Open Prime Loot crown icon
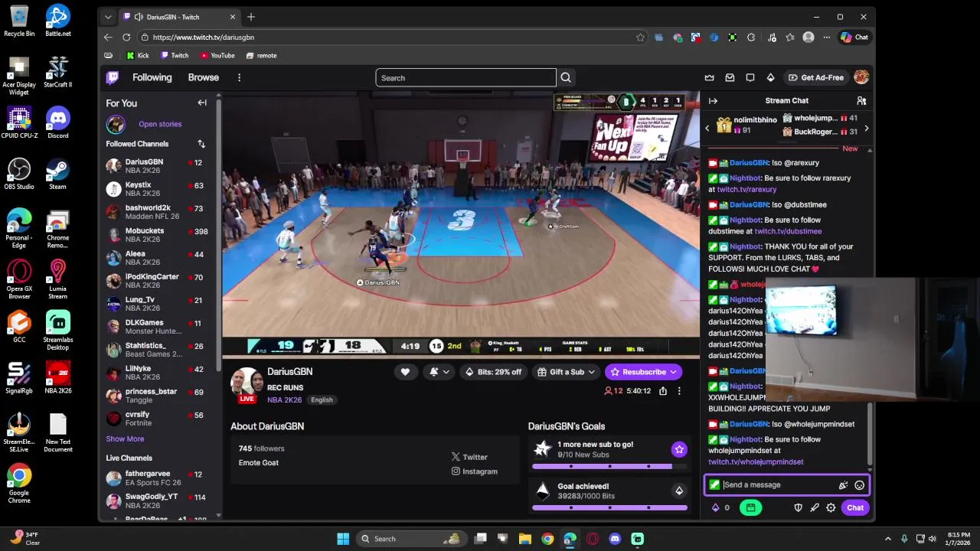980x551 pixels. pyautogui.click(x=710, y=77)
